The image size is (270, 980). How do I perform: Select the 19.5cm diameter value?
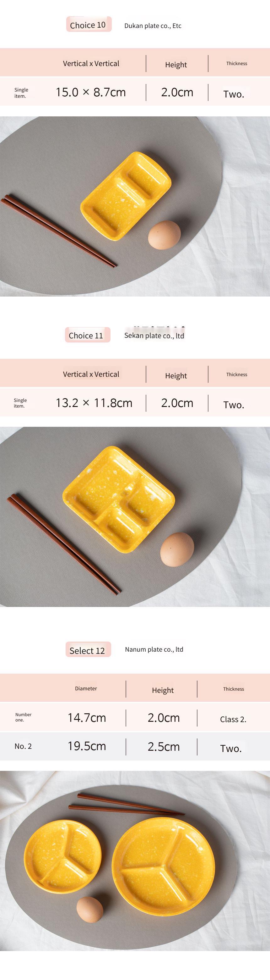point(87,746)
